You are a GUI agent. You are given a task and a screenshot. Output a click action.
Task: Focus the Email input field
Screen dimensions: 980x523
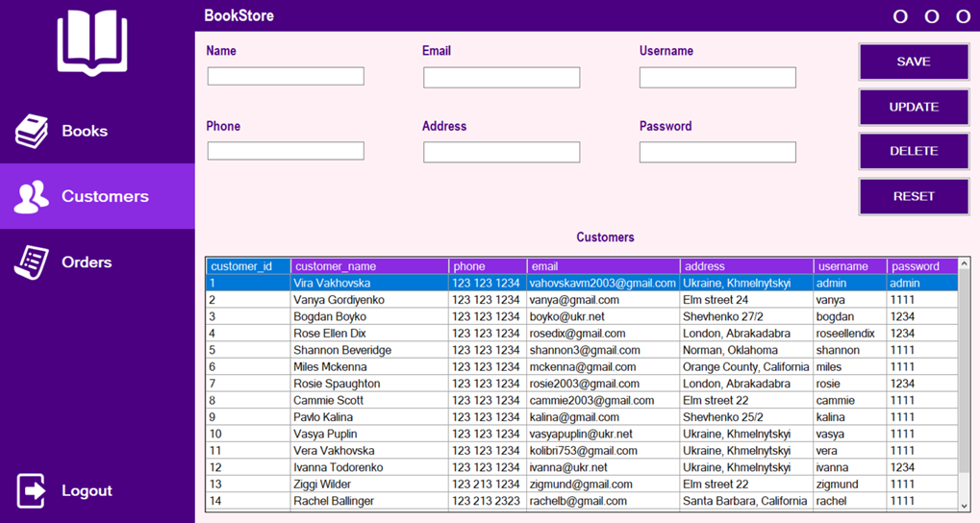(501, 78)
